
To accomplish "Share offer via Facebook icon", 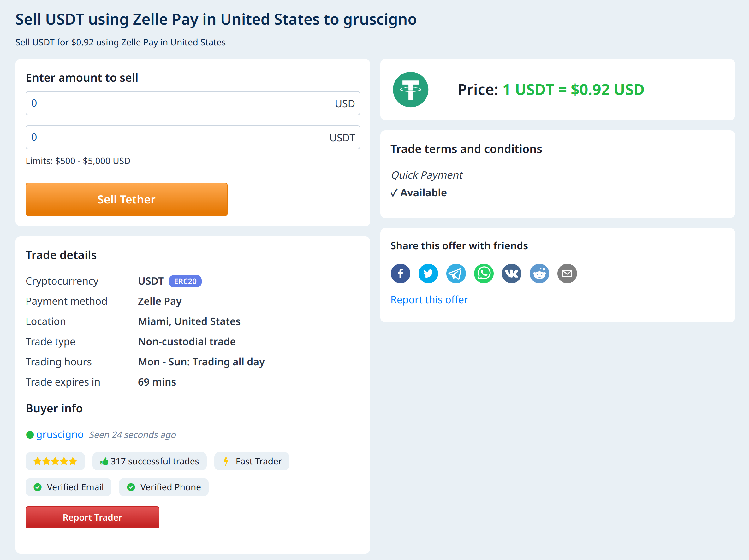I will click(x=401, y=273).
